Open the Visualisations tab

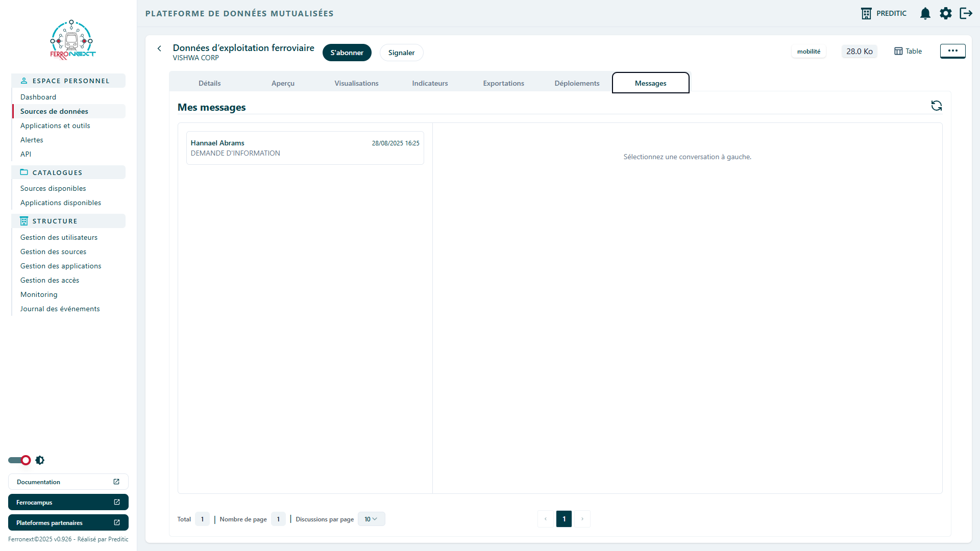(356, 83)
